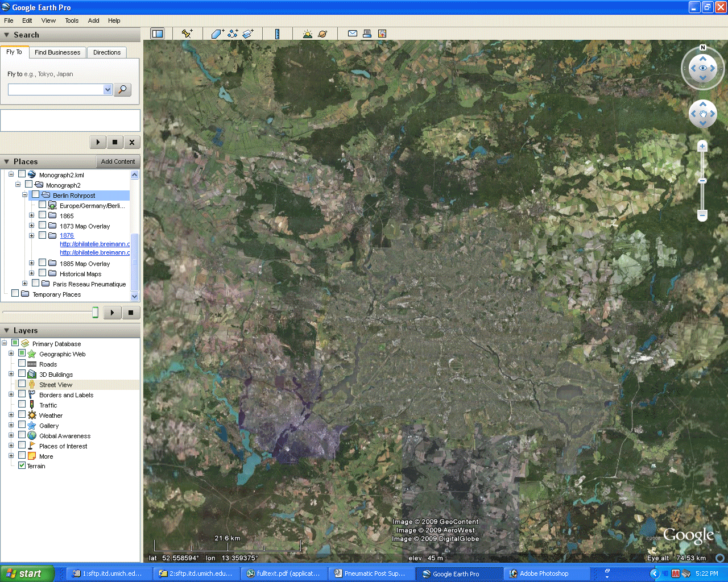
Task: Enable the Roads layer checkbox
Action: (x=22, y=364)
